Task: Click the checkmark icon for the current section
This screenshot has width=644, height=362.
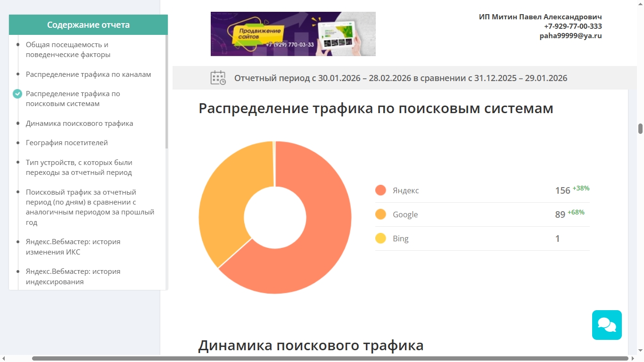Action: [x=17, y=94]
